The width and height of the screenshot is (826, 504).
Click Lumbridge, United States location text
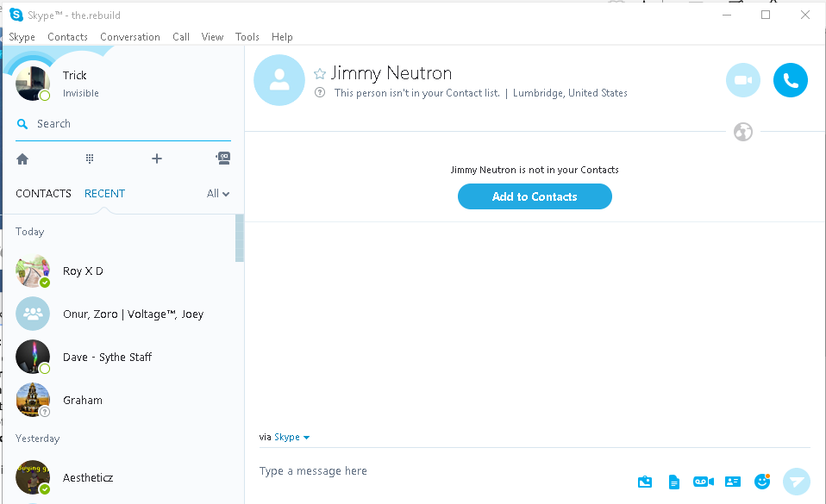pyautogui.click(x=570, y=93)
